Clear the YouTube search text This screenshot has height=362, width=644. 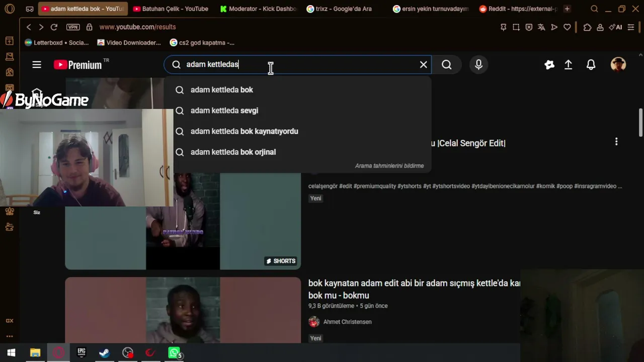424,64
